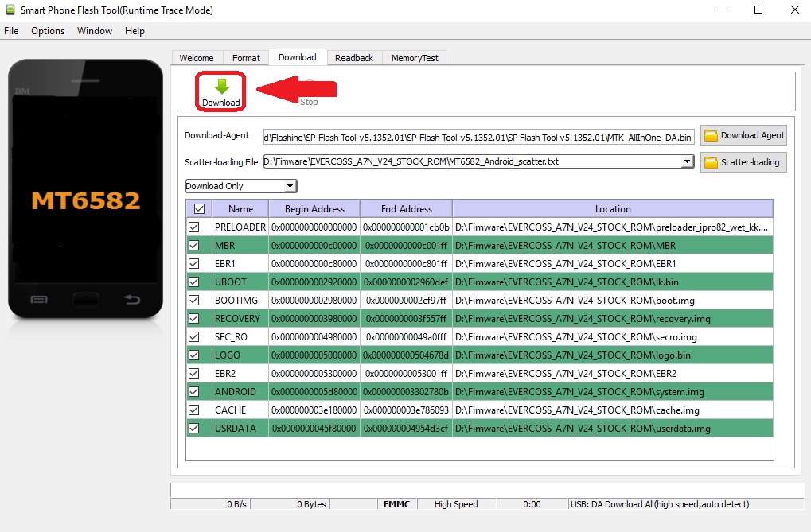Click the High Speed status bar entry
The image size is (811, 532).
click(x=456, y=504)
